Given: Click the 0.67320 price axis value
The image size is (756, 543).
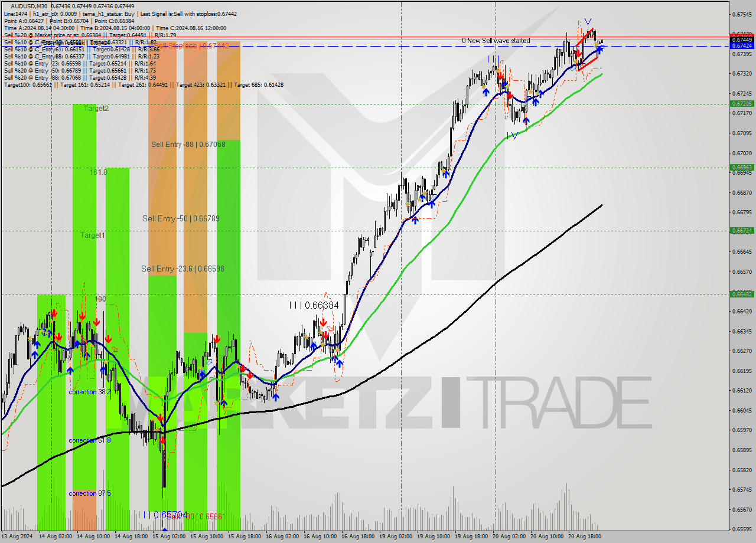Looking at the screenshot, I should pyautogui.click(x=742, y=74).
